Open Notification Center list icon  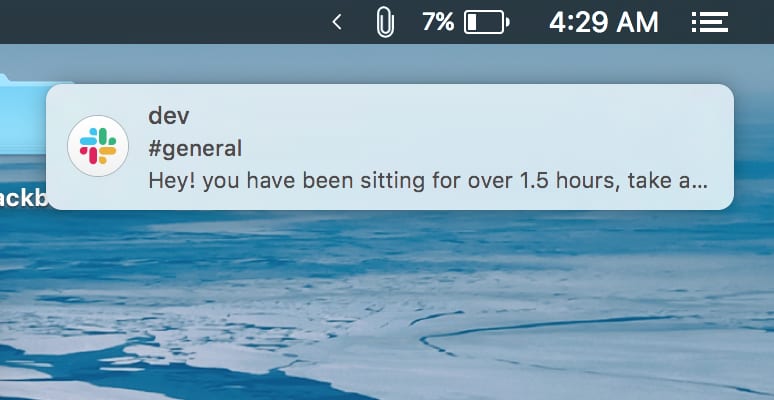[710, 22]
